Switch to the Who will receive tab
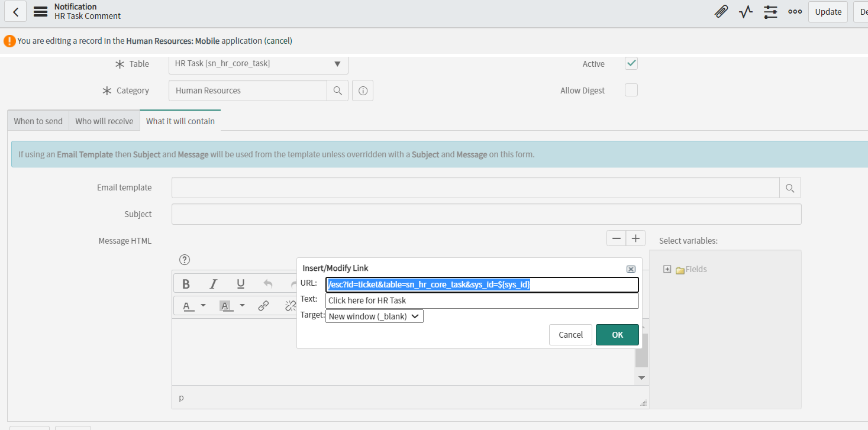Image resolution: width=868 pixels, height=430 pixels. [x=105, y=121]
